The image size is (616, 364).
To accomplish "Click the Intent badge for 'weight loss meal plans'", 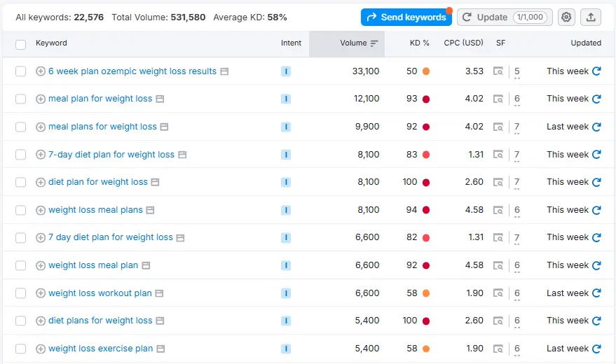I will pyautogui.click(x=285, y=210).
